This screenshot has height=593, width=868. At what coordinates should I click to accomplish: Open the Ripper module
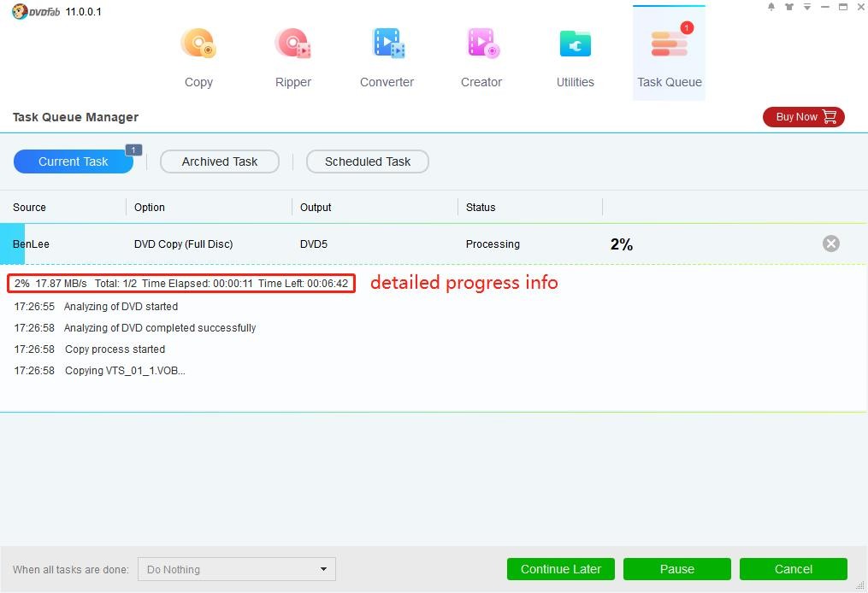click(293, 56)
